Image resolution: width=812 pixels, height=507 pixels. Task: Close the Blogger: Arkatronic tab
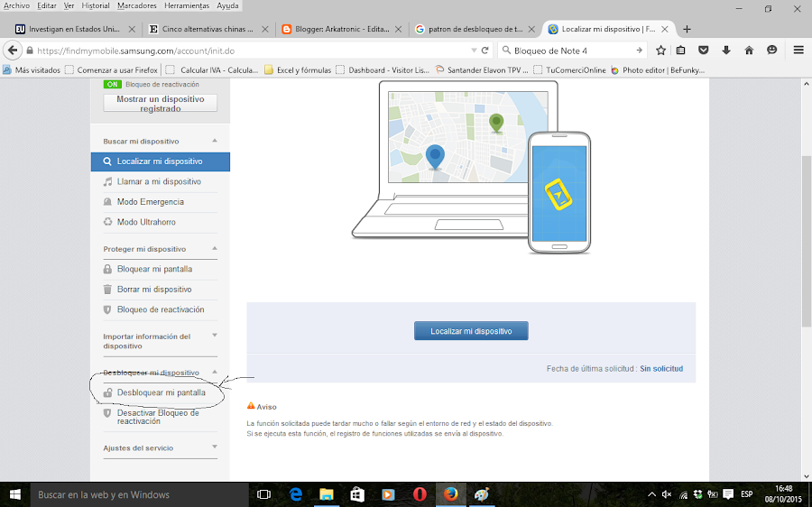pyautogui.click(x=398, y=30)
